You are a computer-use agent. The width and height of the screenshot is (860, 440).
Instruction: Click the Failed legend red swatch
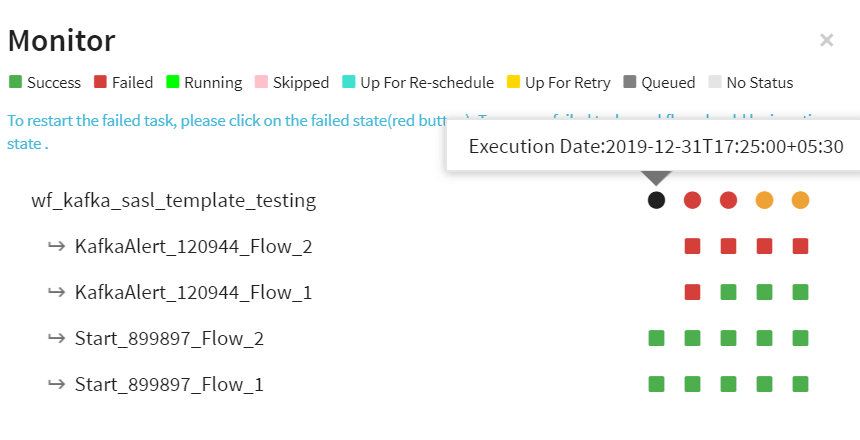click(x=100, y=82)
